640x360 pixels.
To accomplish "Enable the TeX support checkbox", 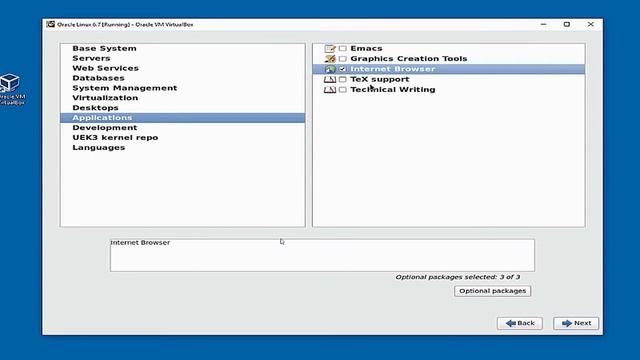I will tap(342, 79).
